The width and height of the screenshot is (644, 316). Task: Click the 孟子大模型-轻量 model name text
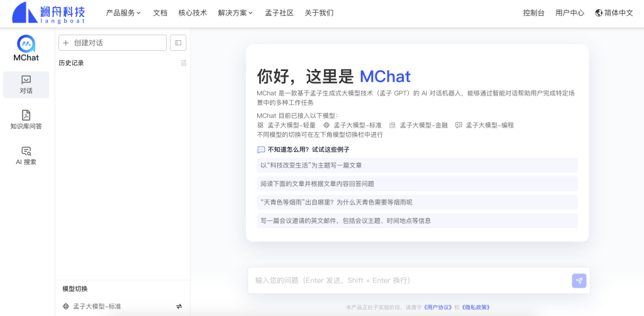[292, 125]
